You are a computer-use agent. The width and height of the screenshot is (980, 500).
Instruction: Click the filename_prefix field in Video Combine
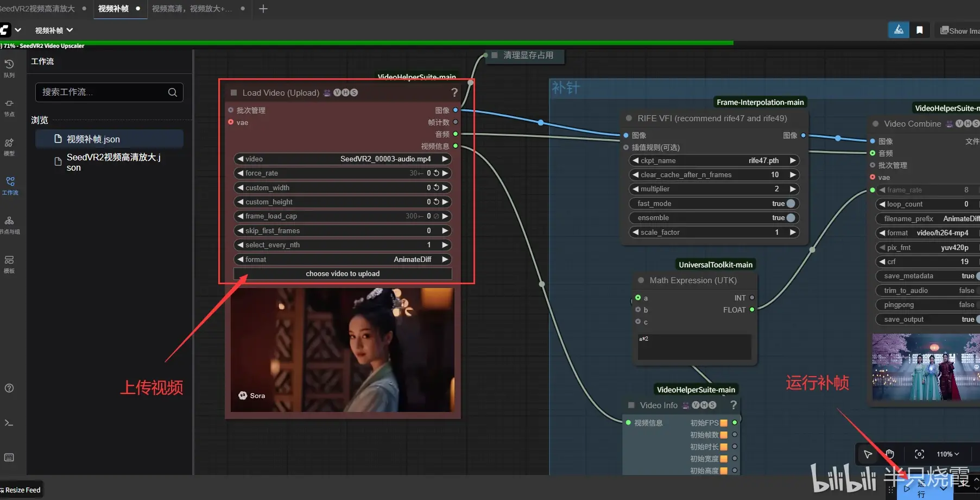[928, 219]
